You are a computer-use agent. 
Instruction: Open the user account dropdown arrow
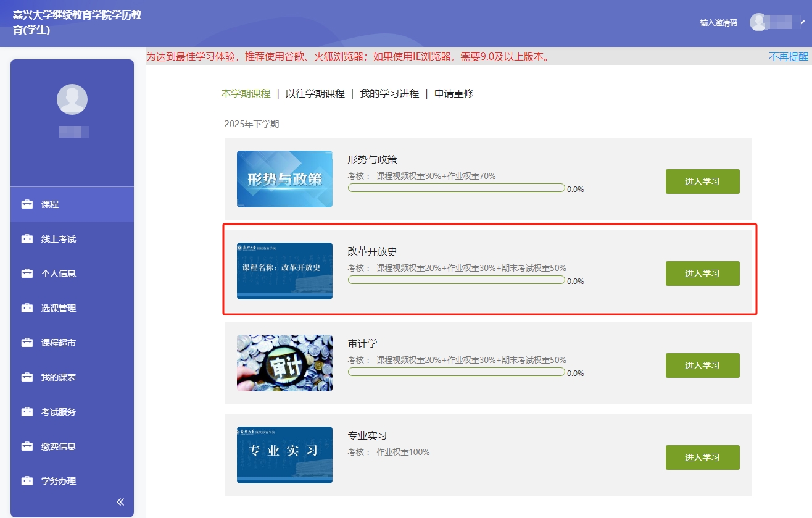[802, 23]
